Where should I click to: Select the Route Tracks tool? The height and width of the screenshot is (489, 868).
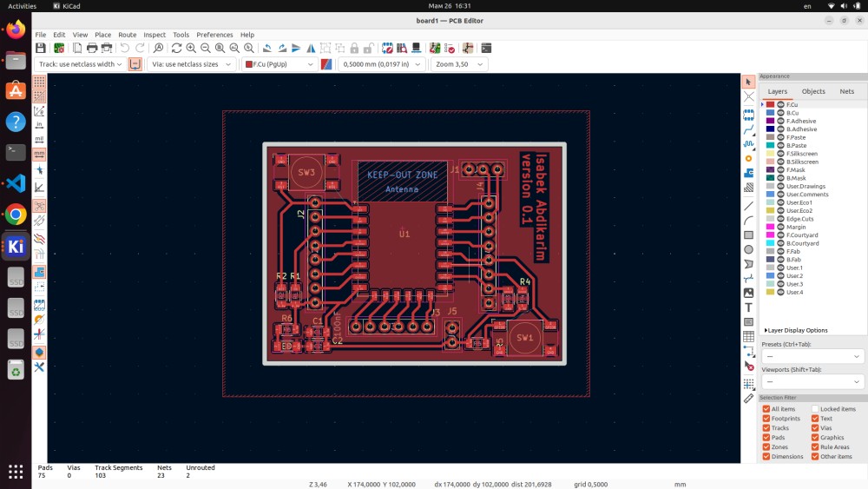tap(748, 129)
